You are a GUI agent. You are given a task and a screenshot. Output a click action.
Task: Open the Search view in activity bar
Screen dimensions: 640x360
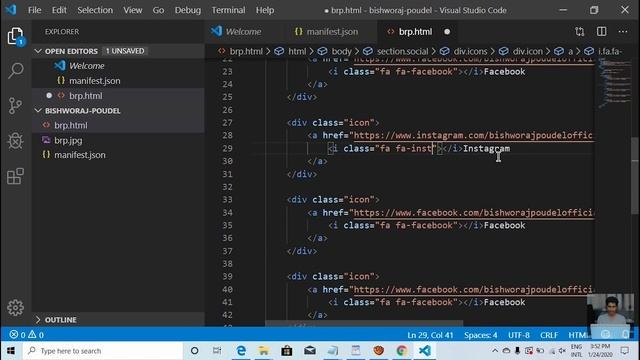pos(16,71)
